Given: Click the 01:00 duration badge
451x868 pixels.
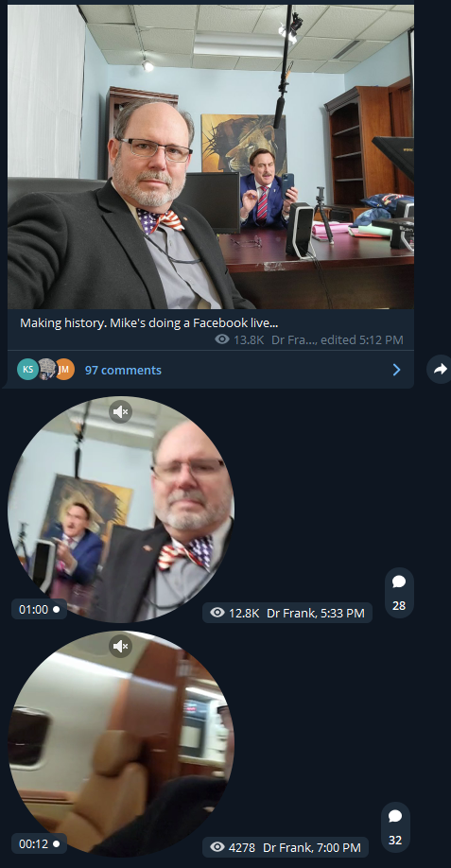Looking at the screenshot, I should [x=40, y=610].
